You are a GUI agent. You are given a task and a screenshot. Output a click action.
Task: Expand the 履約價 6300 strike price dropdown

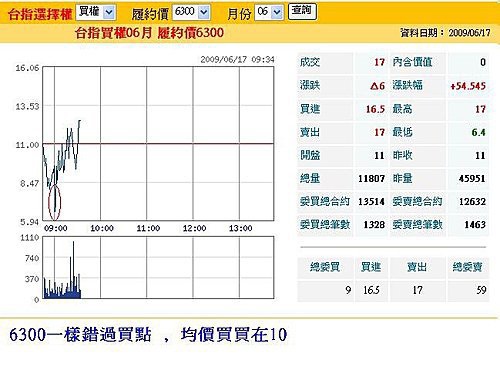point(191,13)
